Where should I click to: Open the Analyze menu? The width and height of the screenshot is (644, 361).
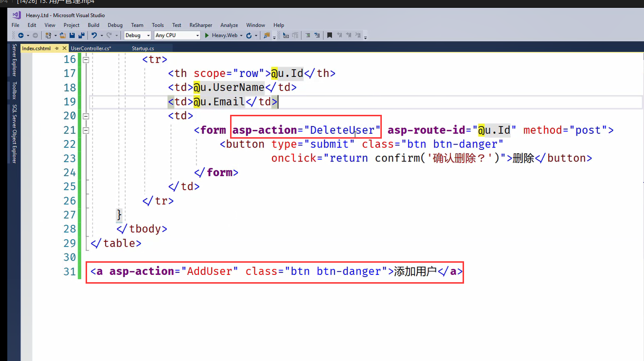(229, 25)
